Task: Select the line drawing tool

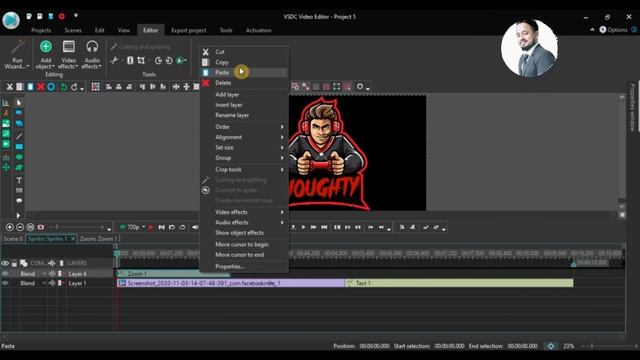Action: pos(19,136)
